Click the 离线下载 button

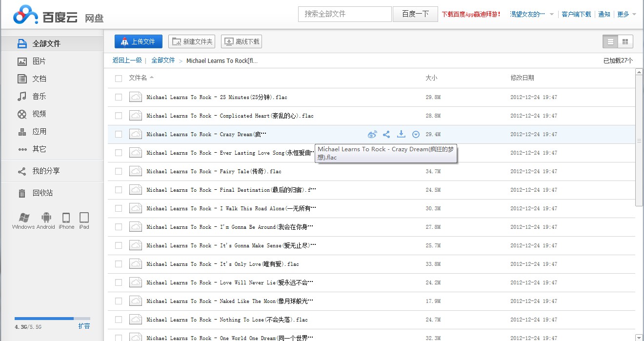tap(241, 41)
